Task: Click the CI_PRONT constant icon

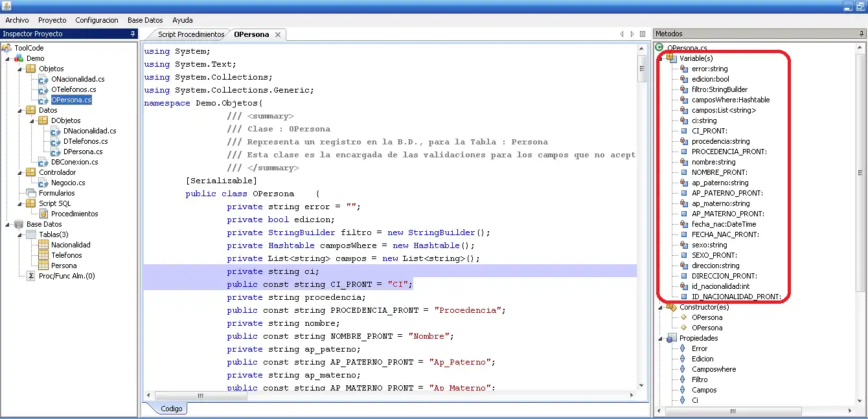Action: [684, 131]
